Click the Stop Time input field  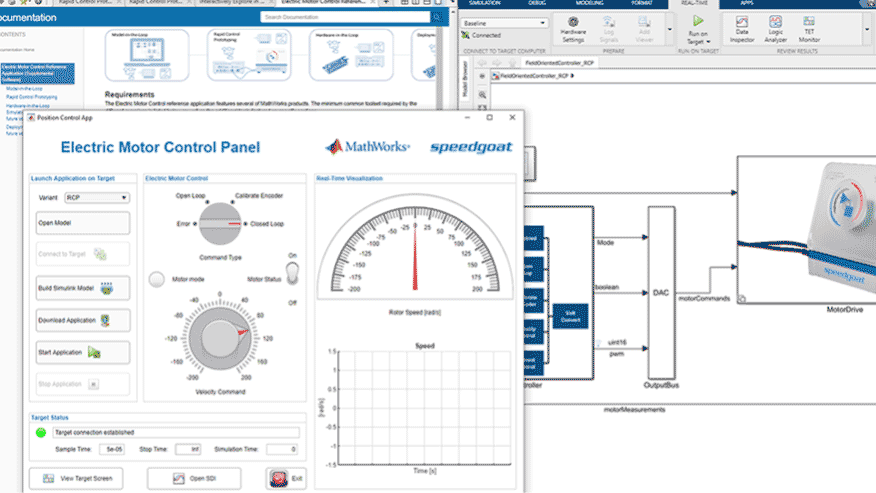pyautogui.click(x=188, y=449)
